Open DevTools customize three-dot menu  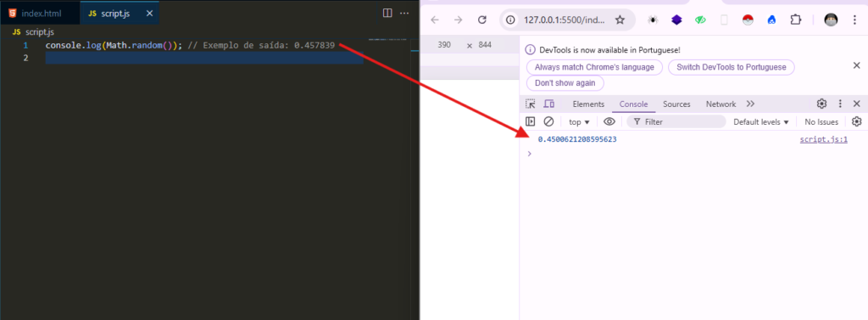tap(840, 104)
